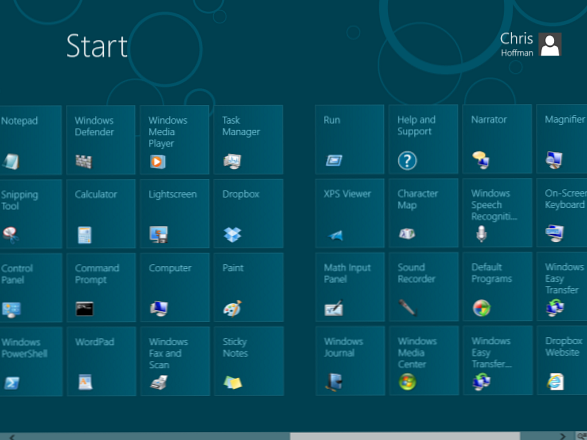This screenshot has width=587, height=440.
Task: Launch XPS Viewer tile
Action: (x=350, y=213)
